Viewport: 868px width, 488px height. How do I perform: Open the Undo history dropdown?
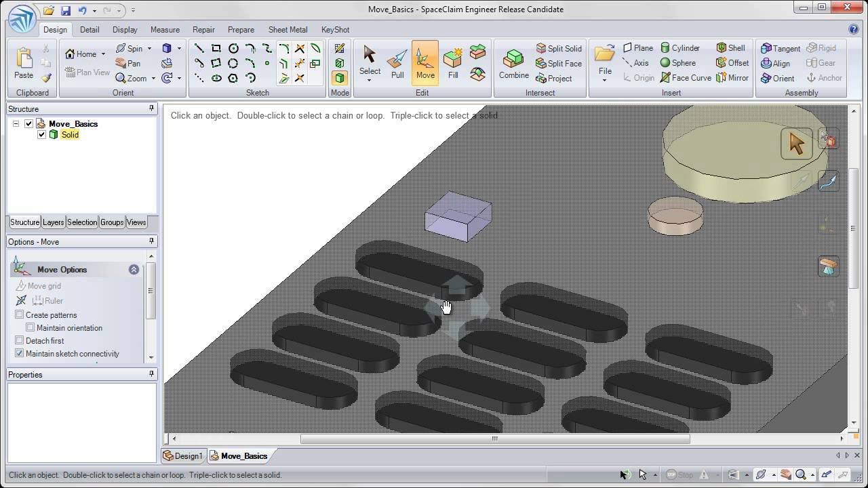94,10
